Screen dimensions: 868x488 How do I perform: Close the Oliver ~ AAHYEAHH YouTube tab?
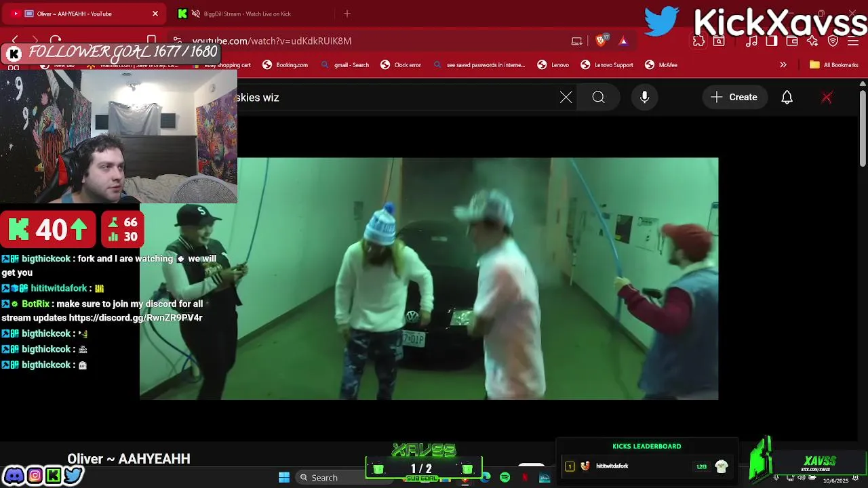[155, 14]
